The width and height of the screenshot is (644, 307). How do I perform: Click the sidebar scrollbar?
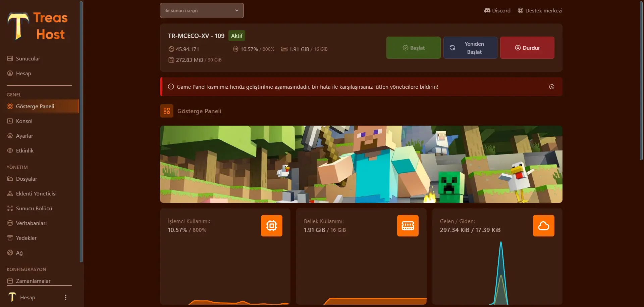coord(81,132)
